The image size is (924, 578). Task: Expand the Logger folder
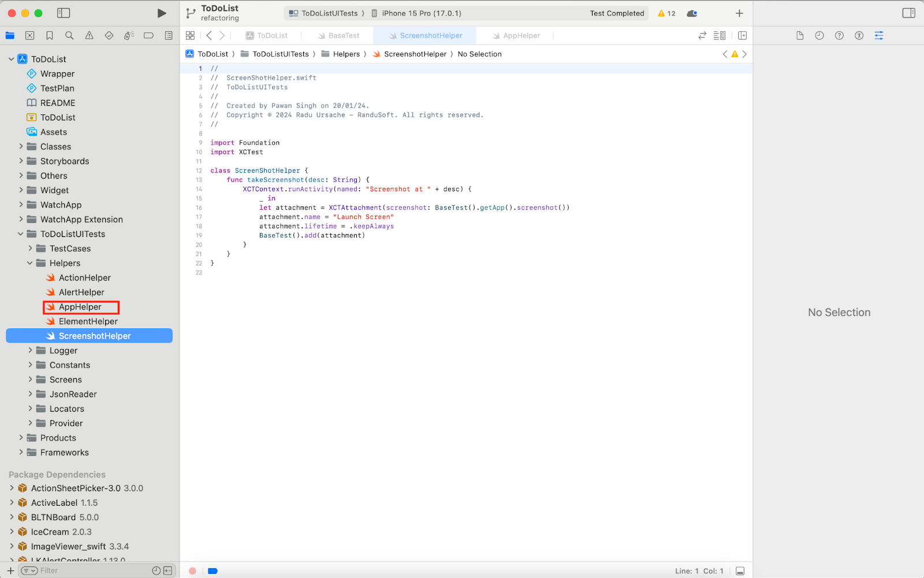[x=30, y=350]
